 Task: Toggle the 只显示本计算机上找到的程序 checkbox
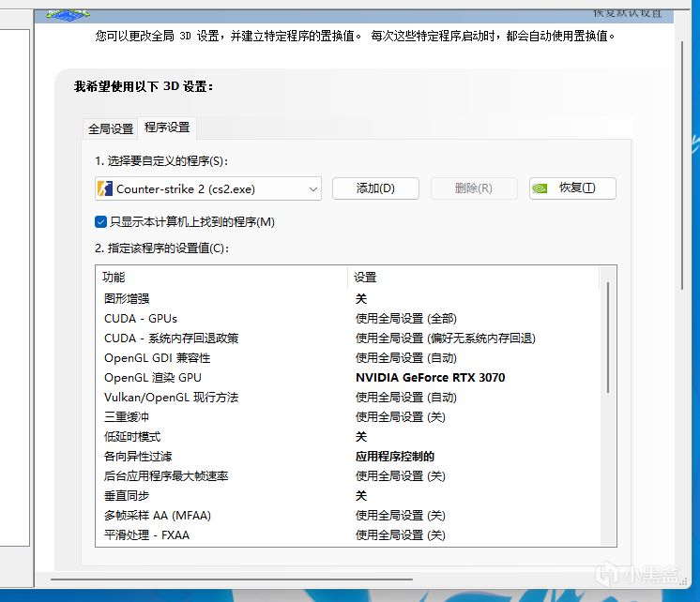tap(100, 222)
